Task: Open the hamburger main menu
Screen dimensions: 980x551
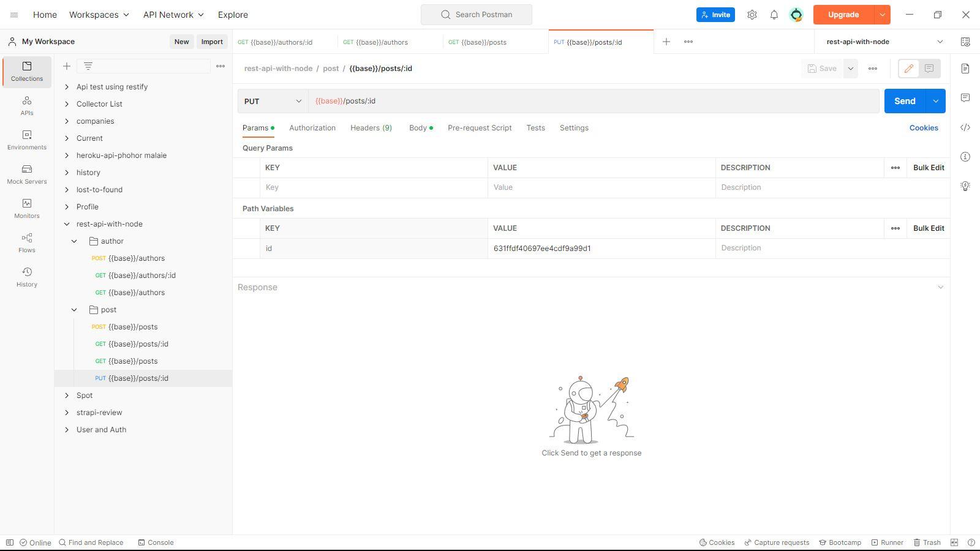Action: 14,15
